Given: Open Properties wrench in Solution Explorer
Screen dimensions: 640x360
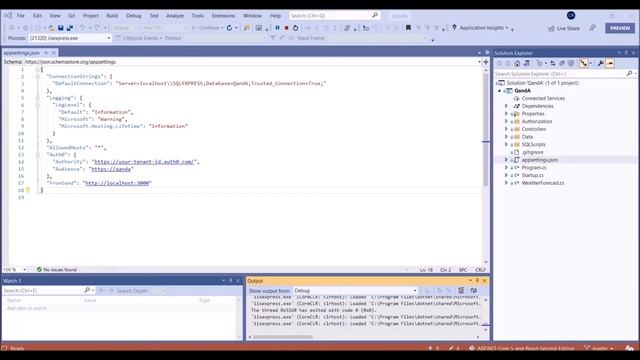Looking at the screenshot, I should [x=600, y=63].
